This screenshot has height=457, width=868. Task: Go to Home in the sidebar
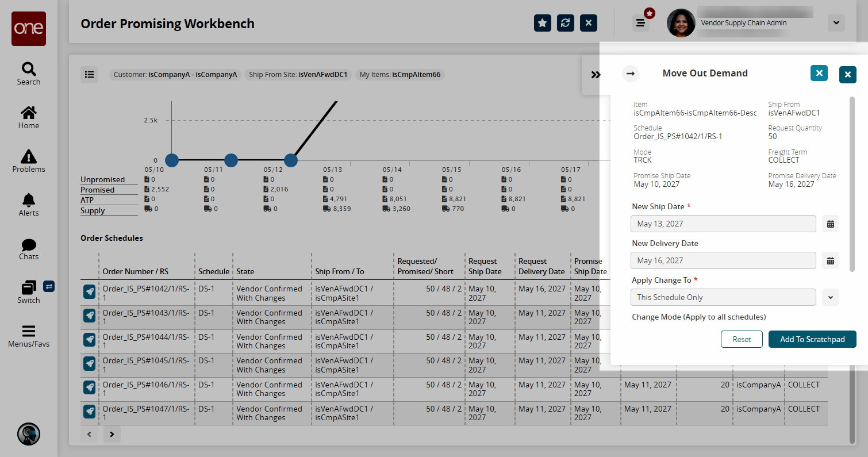(x=29, y=117)
